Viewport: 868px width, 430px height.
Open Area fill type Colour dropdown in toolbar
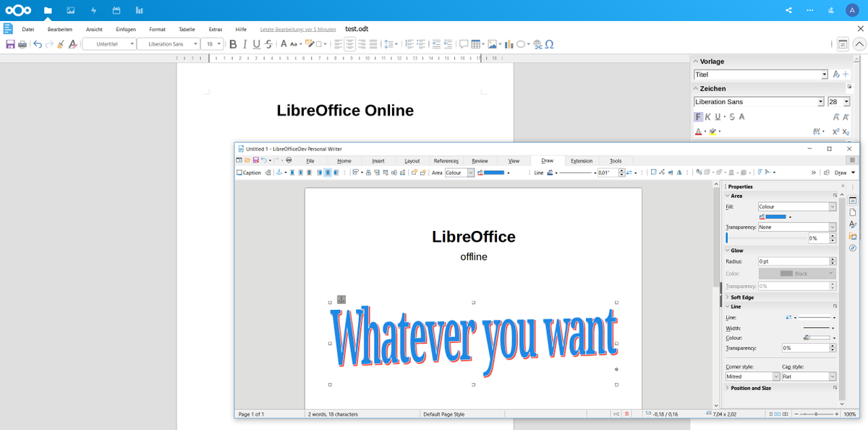[459, 173]
